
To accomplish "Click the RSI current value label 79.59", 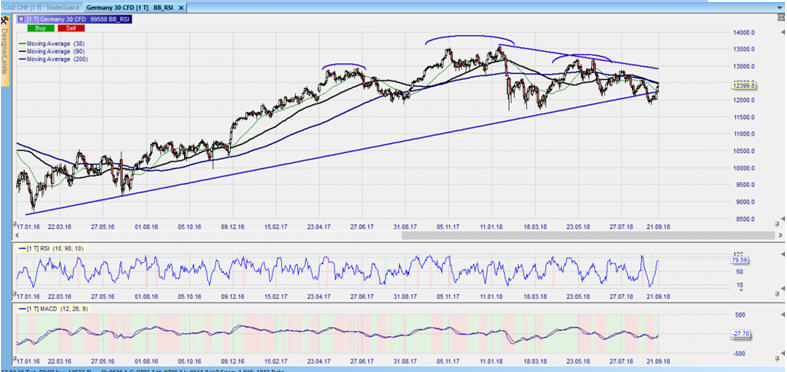I will point(739,260).
